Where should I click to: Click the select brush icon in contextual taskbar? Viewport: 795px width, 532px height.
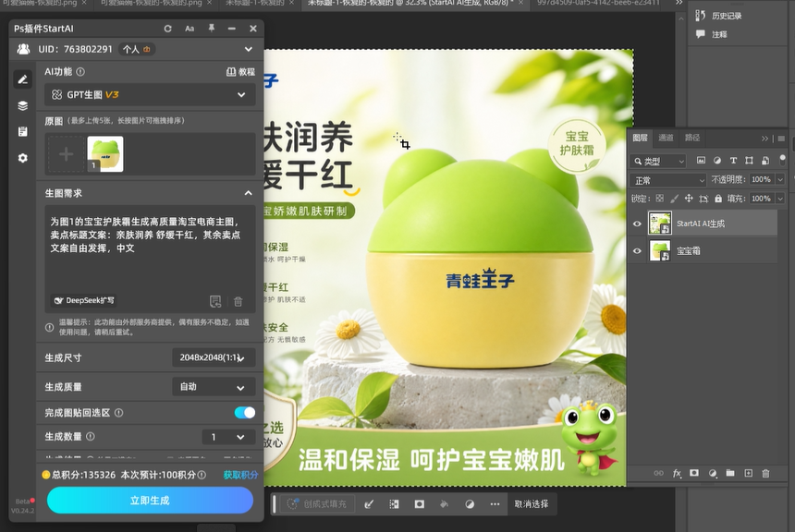[369, 504]
